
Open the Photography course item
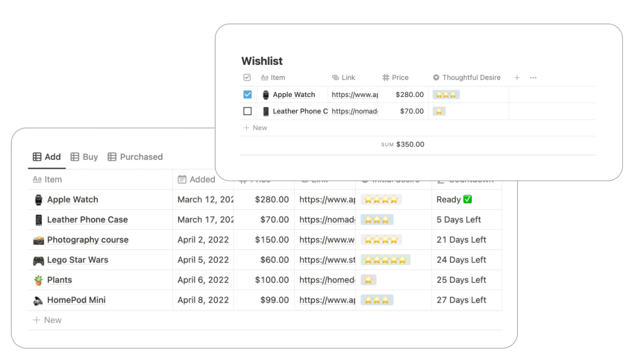(x=88, y=240)
